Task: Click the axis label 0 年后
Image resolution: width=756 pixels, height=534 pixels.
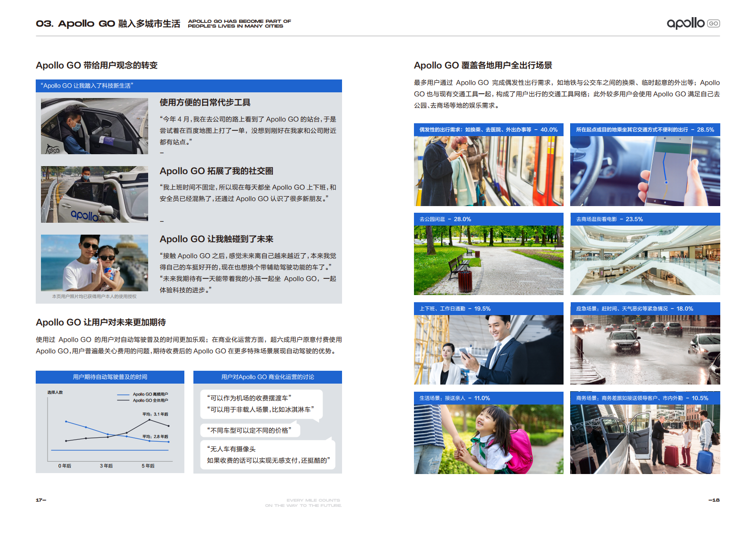Action: point(65,466)
